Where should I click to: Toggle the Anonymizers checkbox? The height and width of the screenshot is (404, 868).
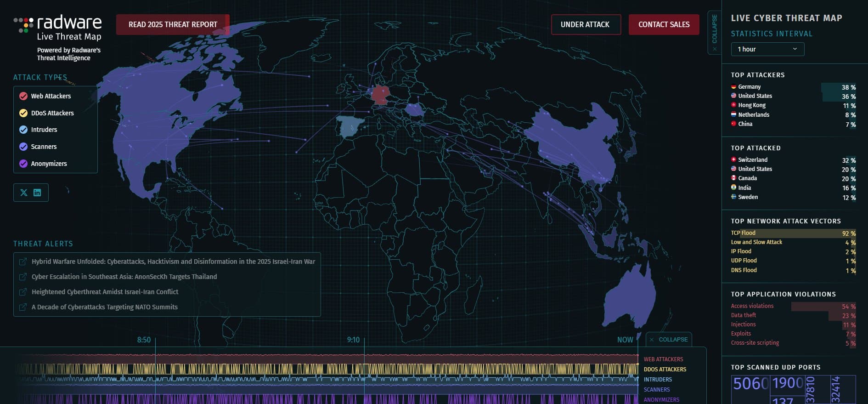coord(23,164)
